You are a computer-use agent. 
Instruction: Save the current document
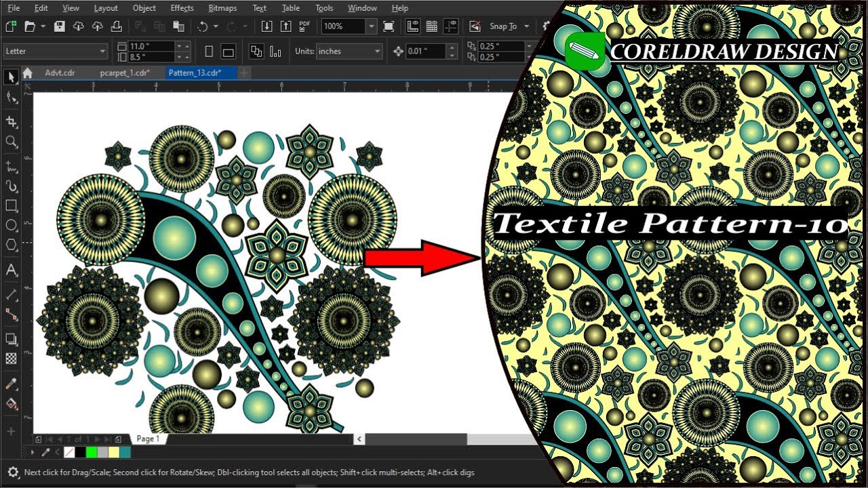point(60,26)
